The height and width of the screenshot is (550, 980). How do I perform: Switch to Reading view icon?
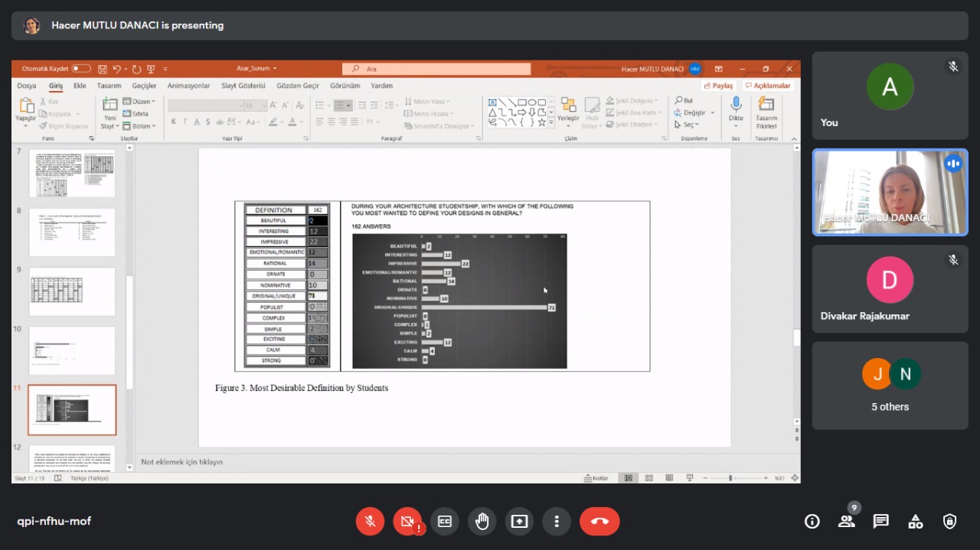669,478
